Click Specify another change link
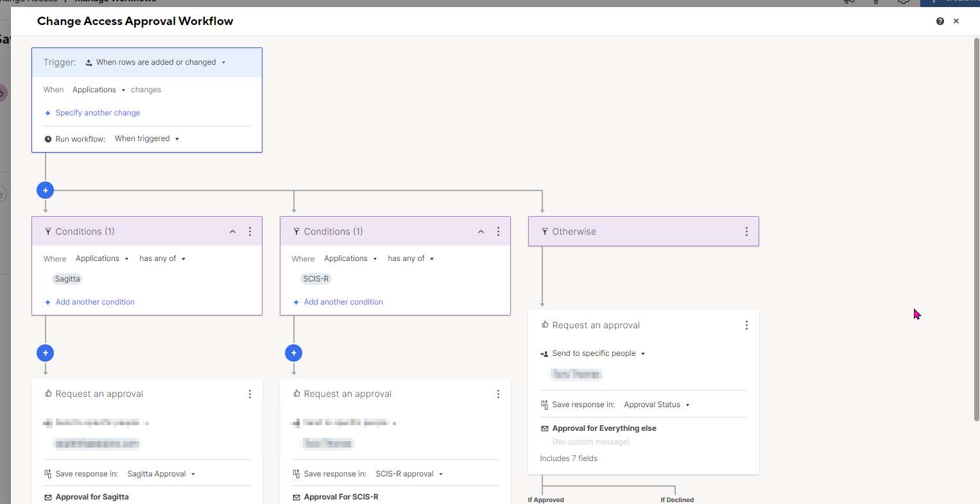This screenshot has width=980, height=504. coord(92,113)
